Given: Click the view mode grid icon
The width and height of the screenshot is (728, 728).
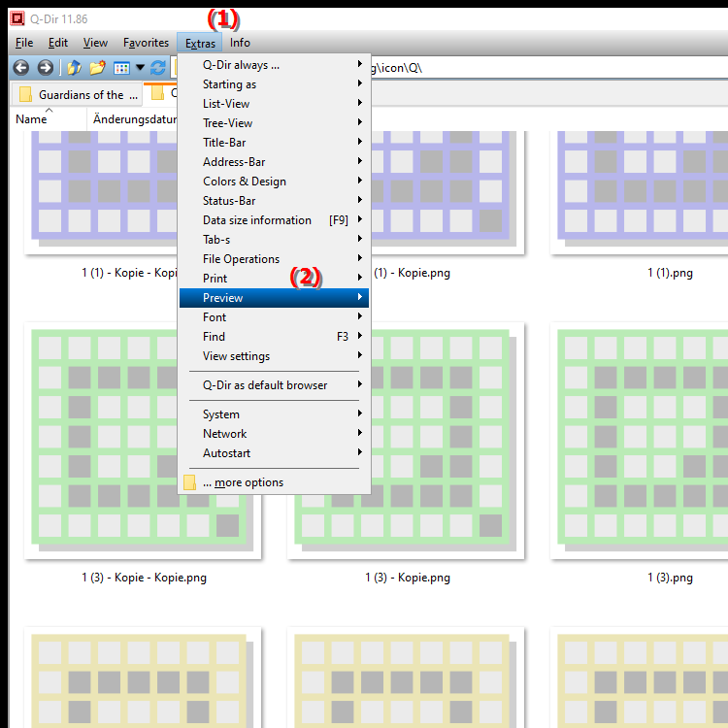Looking at the screenshot, I should click(x=121, y=68).
